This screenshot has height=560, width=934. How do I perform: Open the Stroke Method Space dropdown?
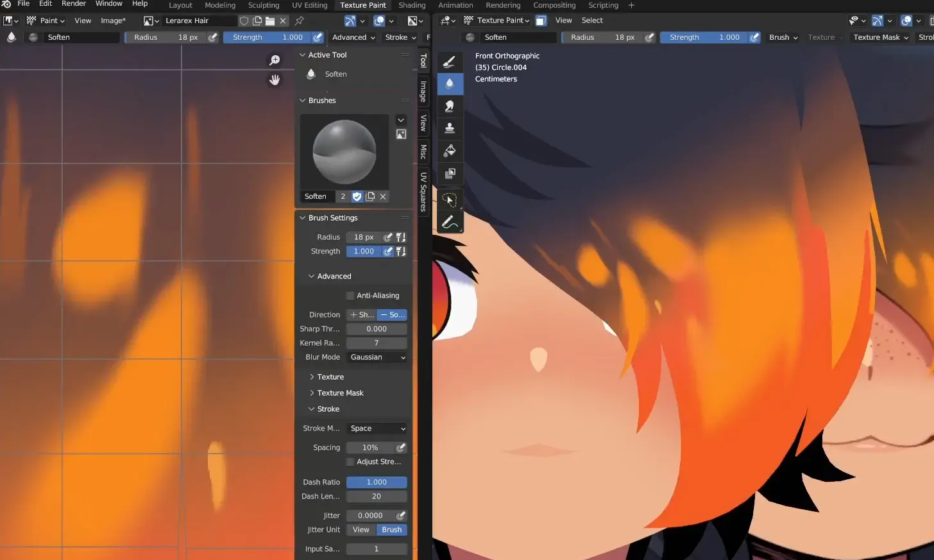coord(377,428)
